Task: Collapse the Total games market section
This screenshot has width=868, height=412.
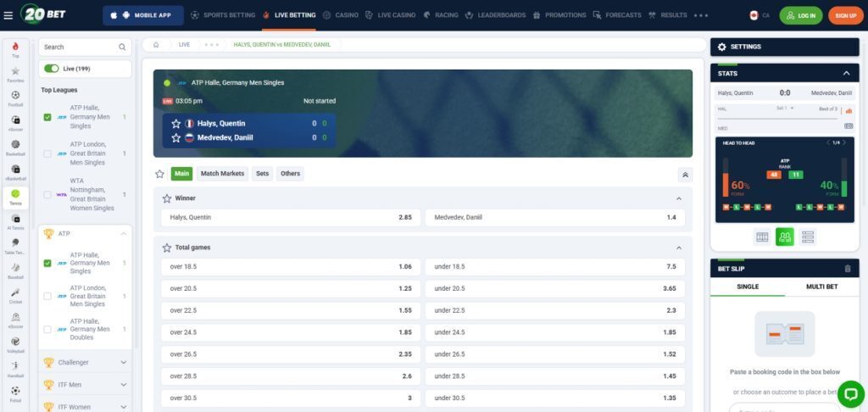Action: (x=679, y=248)
